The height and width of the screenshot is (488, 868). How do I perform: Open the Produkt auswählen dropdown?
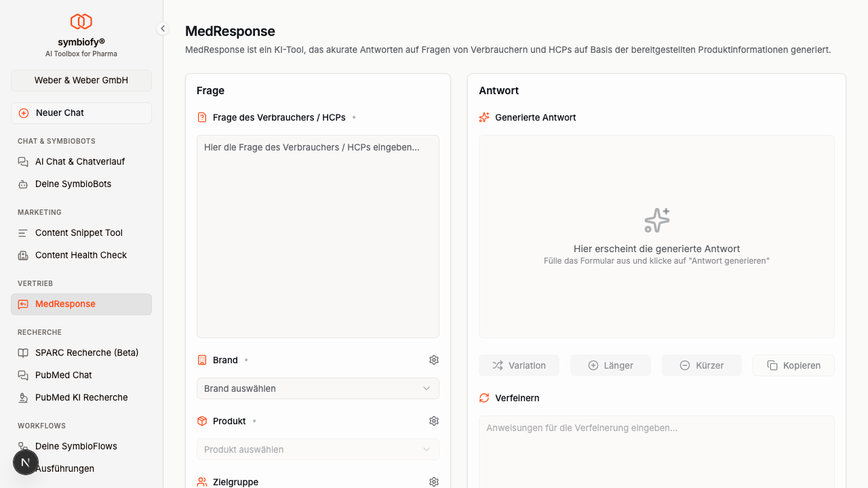tap(317, 449)
